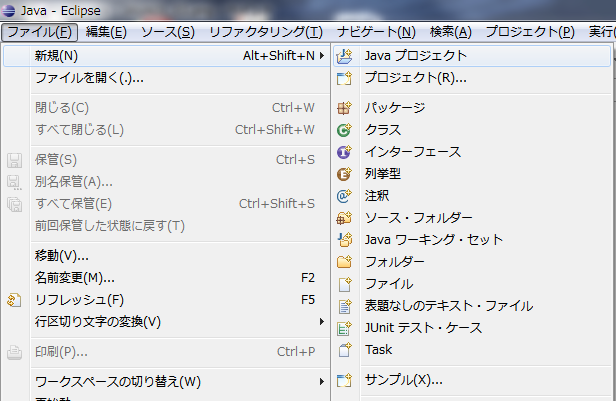Select パッケージ submenu entry
The width and height of the screenshot is (616, 401).
(473, 108)
